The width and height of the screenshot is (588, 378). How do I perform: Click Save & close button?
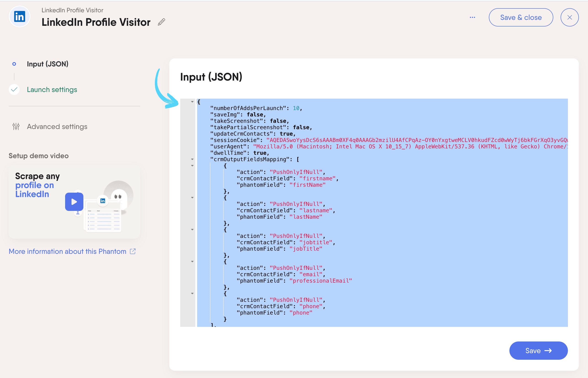click(521, 17)
